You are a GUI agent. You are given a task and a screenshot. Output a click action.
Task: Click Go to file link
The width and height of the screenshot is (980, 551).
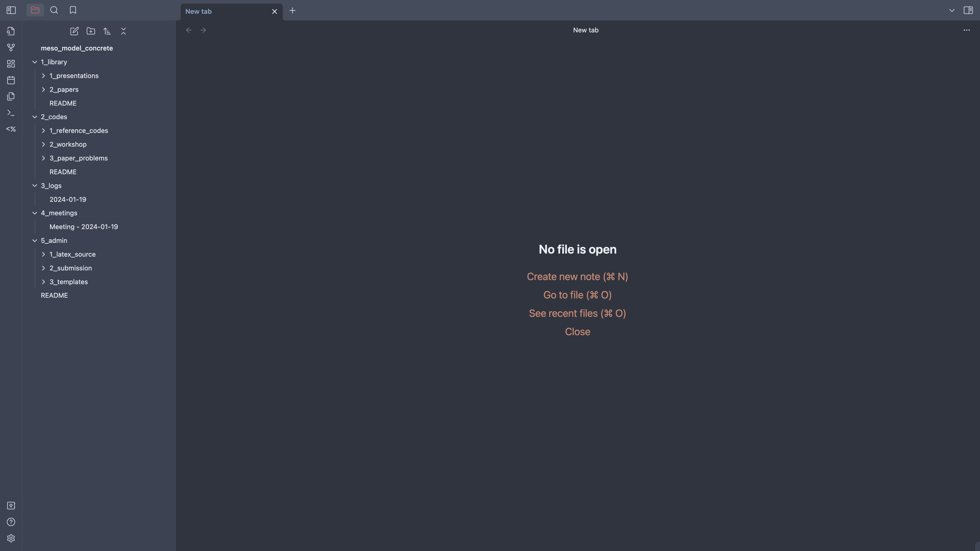(577, 295)
